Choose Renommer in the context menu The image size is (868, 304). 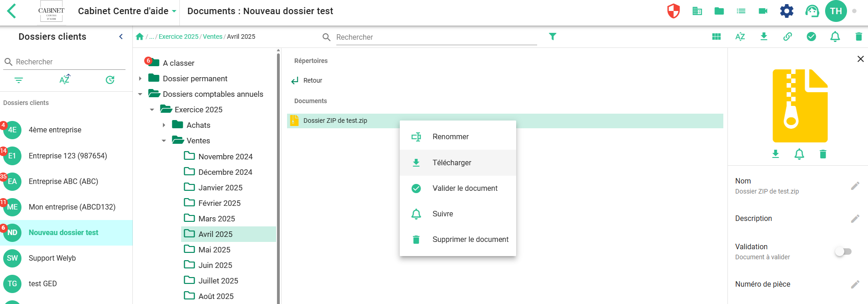tap(458, 137)
